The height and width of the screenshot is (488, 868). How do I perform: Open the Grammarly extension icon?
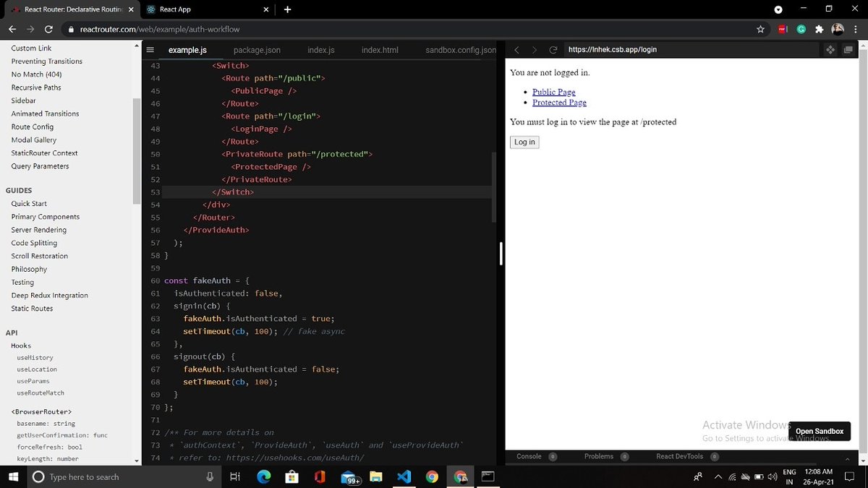pyautogui.click(x=801, y=30)
